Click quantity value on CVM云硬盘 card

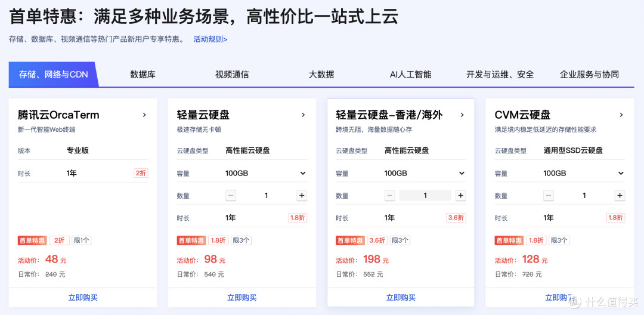point(584,196)
